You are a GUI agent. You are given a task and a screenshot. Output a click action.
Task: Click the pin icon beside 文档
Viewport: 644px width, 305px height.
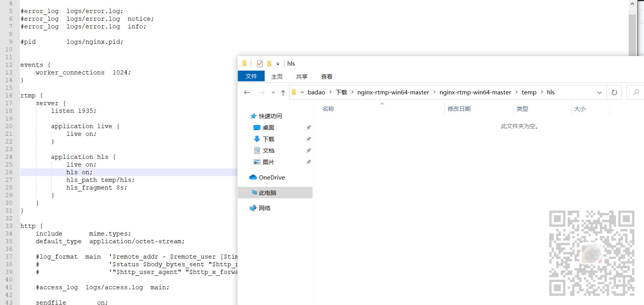click(308, 151)
